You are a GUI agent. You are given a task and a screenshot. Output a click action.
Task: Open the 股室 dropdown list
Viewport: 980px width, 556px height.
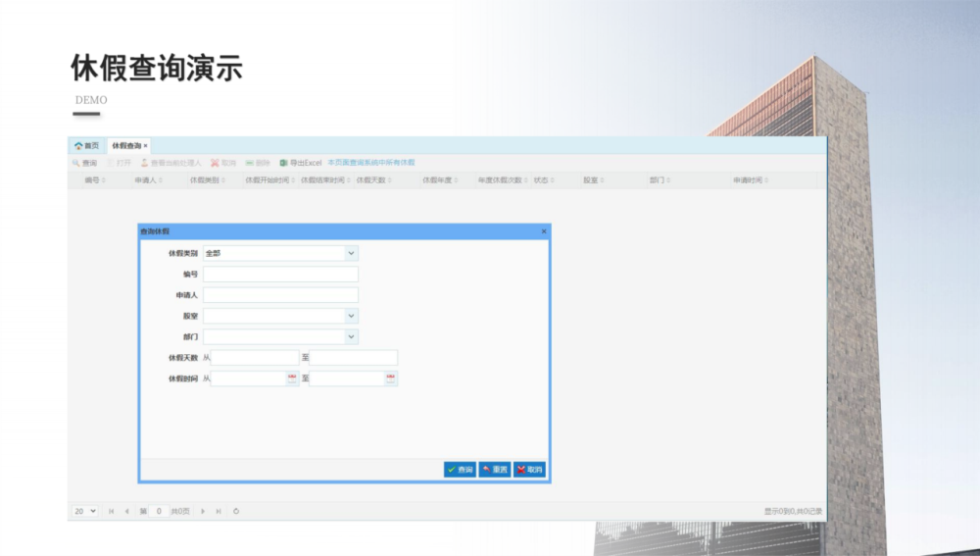click(x=351, y=316)
